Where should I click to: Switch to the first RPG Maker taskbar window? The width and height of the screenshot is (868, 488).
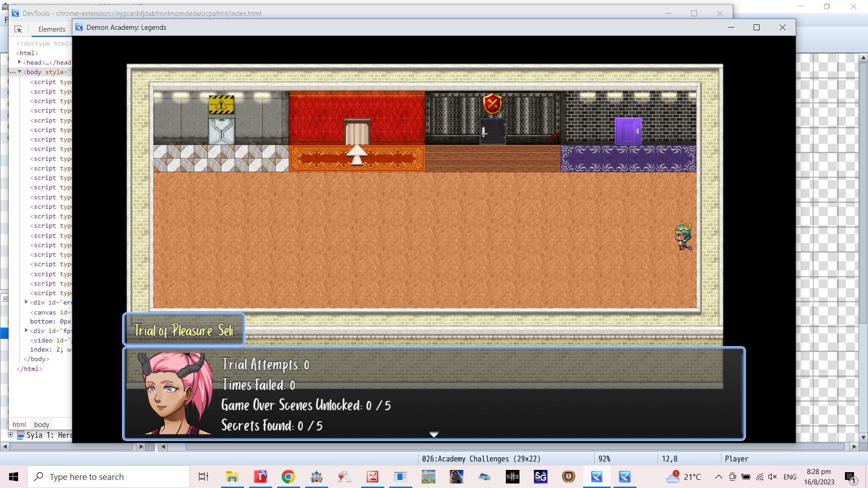[x=597, y=477]
